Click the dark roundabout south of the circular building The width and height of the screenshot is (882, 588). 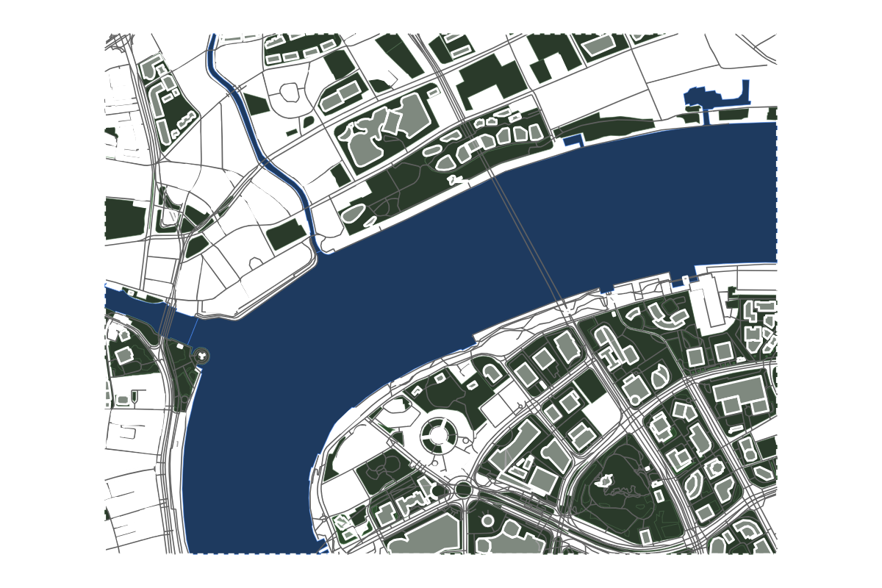click(462, 488)
